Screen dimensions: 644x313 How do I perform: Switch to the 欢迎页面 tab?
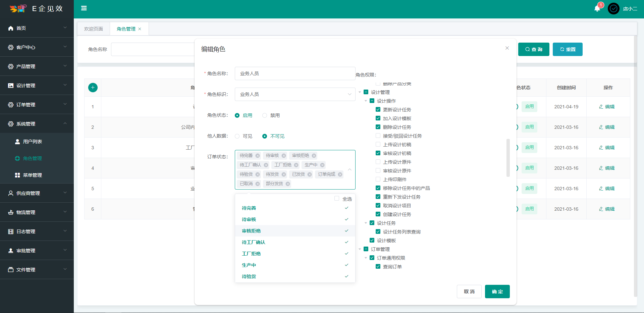click(94, 29)
